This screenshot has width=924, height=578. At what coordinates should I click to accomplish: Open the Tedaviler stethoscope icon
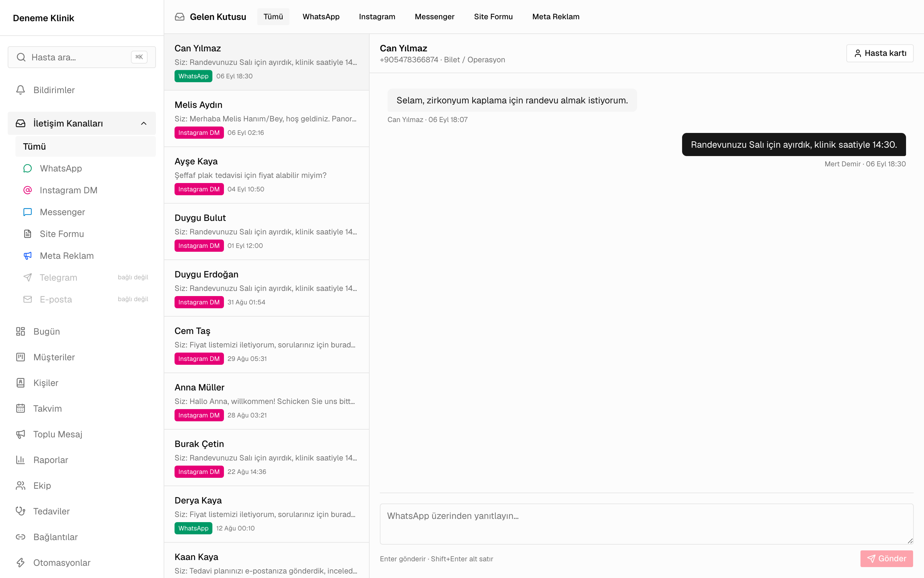click(x=21, y=511)
